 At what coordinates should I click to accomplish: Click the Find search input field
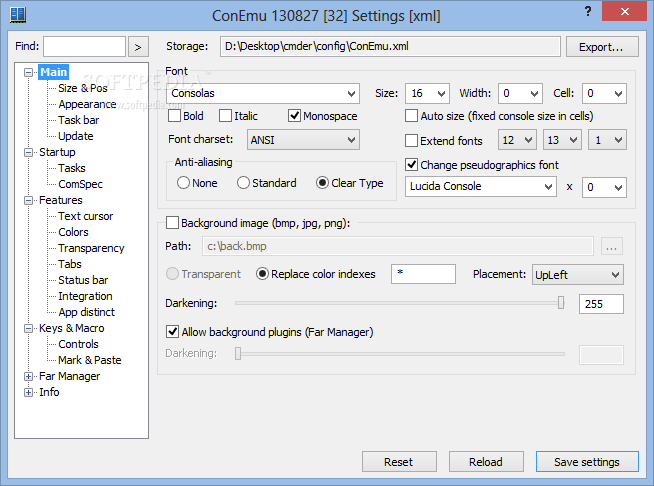click(x=84, y=46)
